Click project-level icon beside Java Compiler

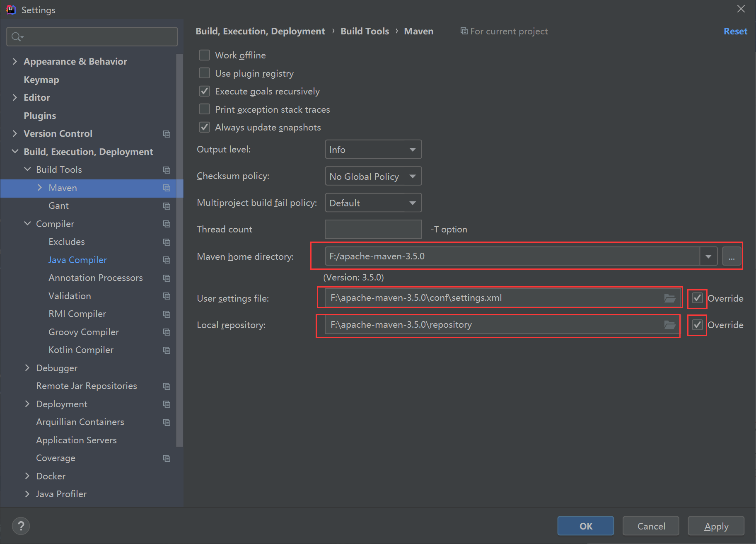coord(167,260)
